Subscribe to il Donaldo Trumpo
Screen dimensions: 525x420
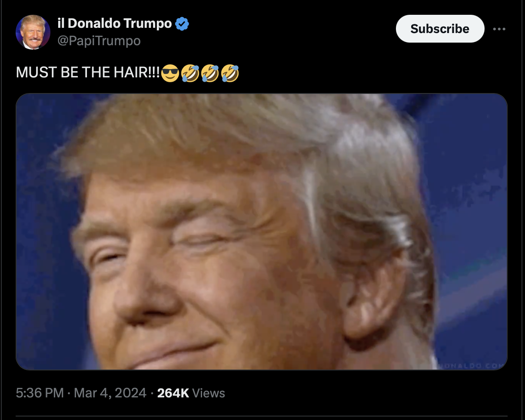point(440,29)
